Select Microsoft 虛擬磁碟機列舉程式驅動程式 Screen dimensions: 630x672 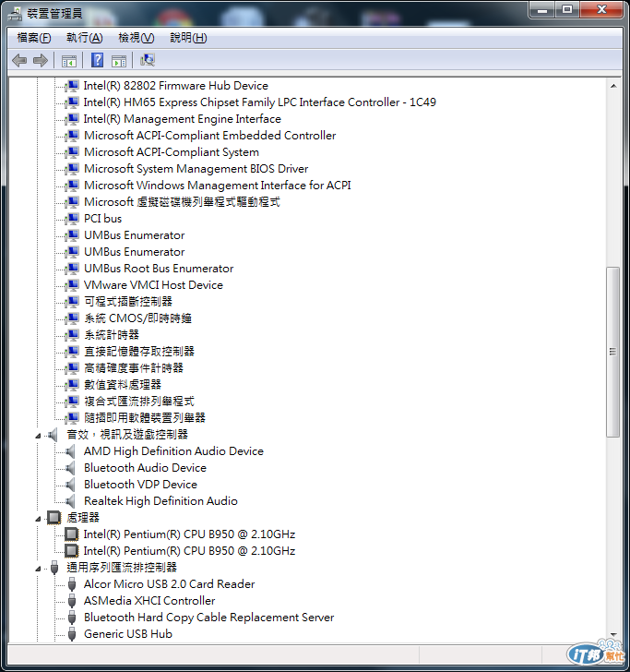(x=182, y=202)
